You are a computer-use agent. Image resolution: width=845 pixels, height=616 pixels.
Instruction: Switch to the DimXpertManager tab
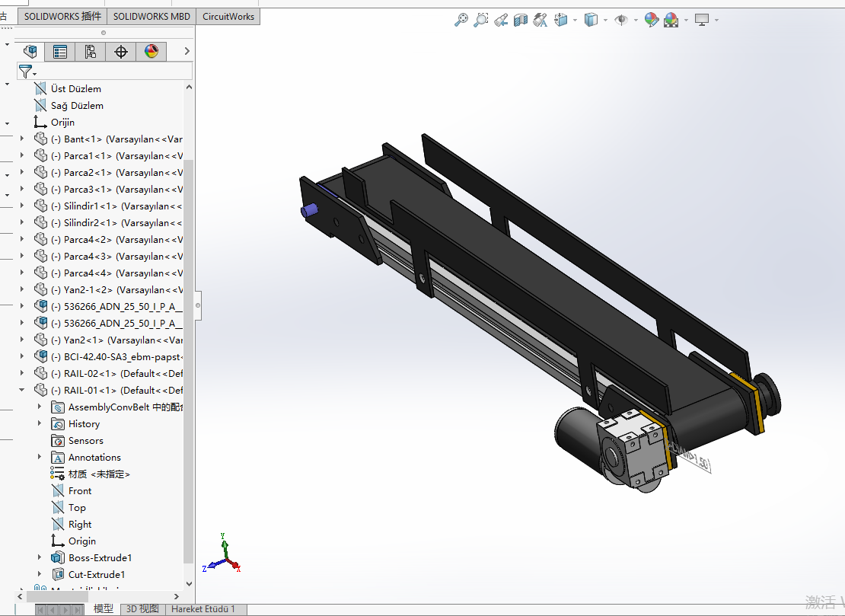121,51
